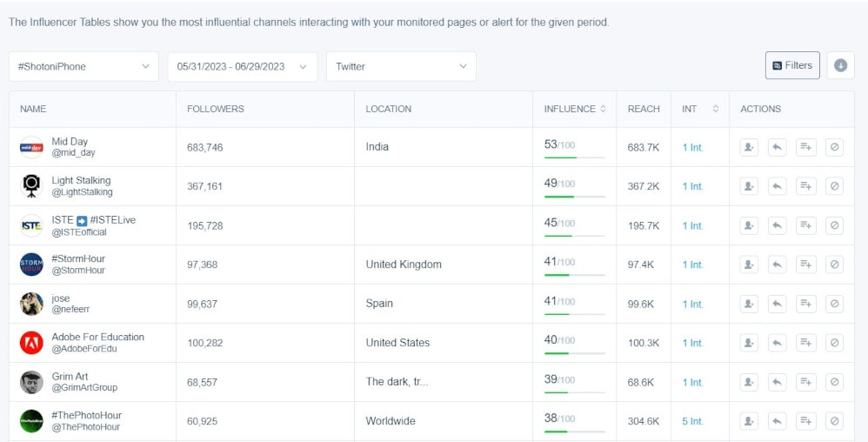
Task: Add StormHour to a list
Action: click(806, 265)
